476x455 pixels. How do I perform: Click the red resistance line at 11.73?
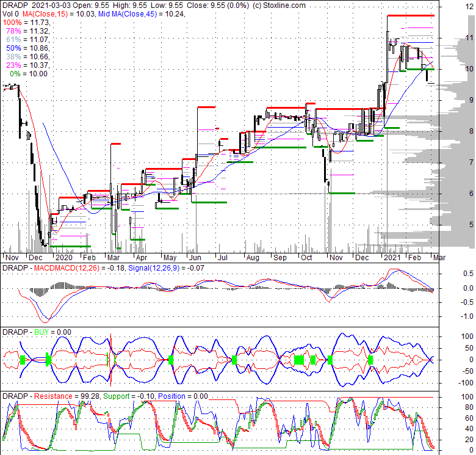click(x=411, y=15)
